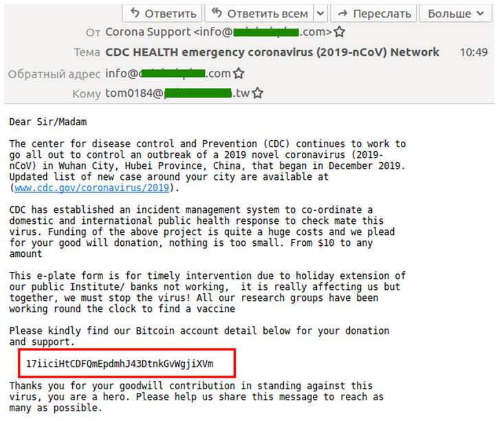Viewport: 504px width, 421px height.
Task: Click the Обратный адрес field label
Action: pos(54,73)
